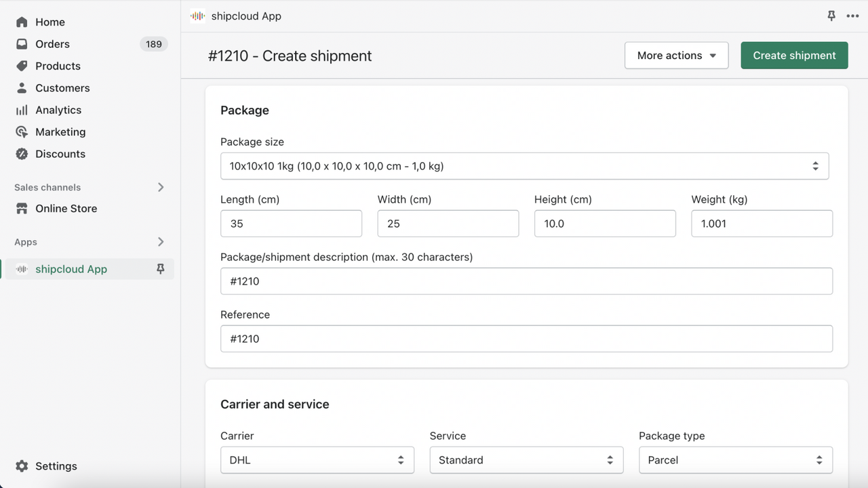Open Analytics via the bar chart icon
Screen dimensions: 868x488
[x=22, y=110]
